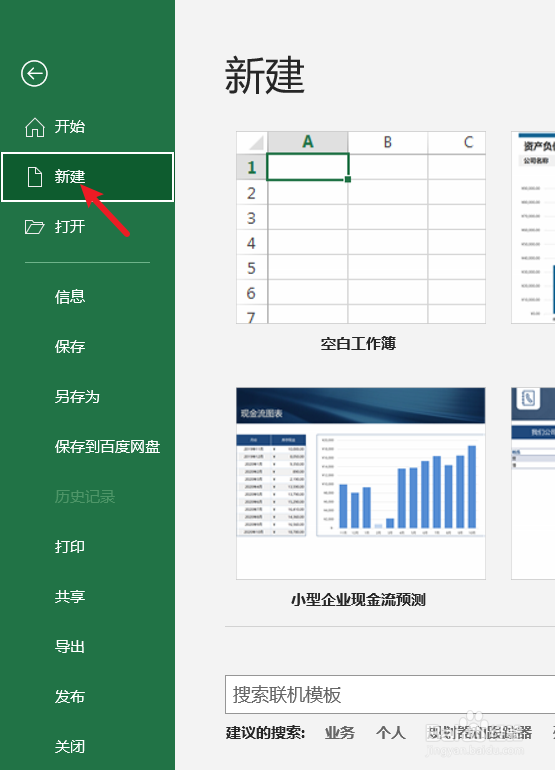
Task: Click the home icon beside 开始
Action: coord(35,127)
